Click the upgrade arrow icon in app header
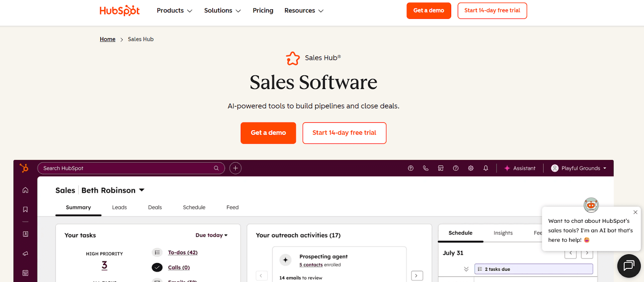644x282 pixels. [x=411, y=168]
